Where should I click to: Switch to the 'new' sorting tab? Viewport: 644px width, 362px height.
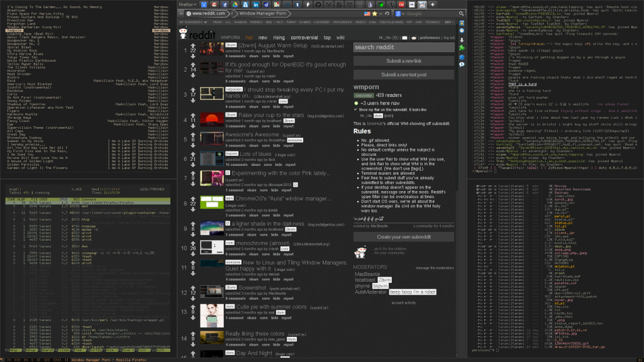point(264,37)
